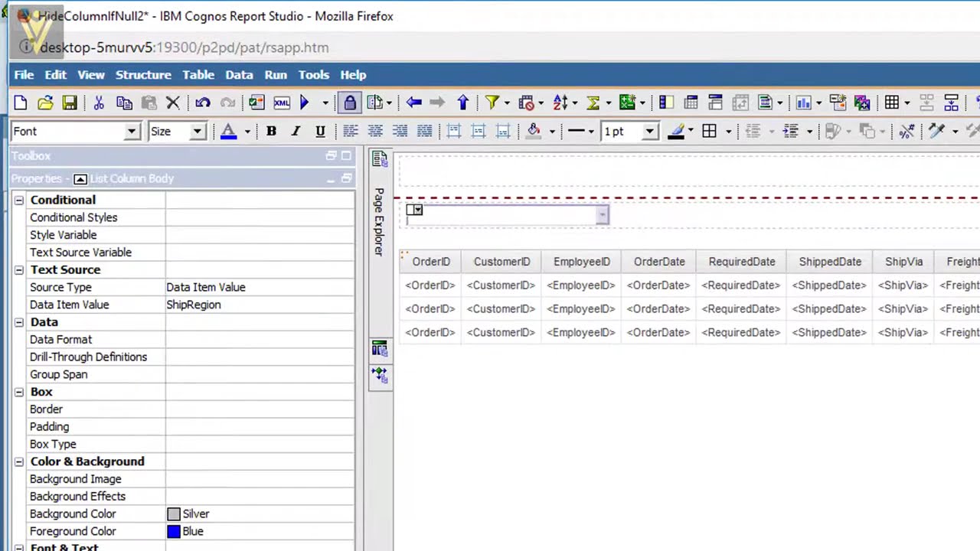980x551 pixels.
Task: Open the Data menu
Action: [x=239, y=75]
